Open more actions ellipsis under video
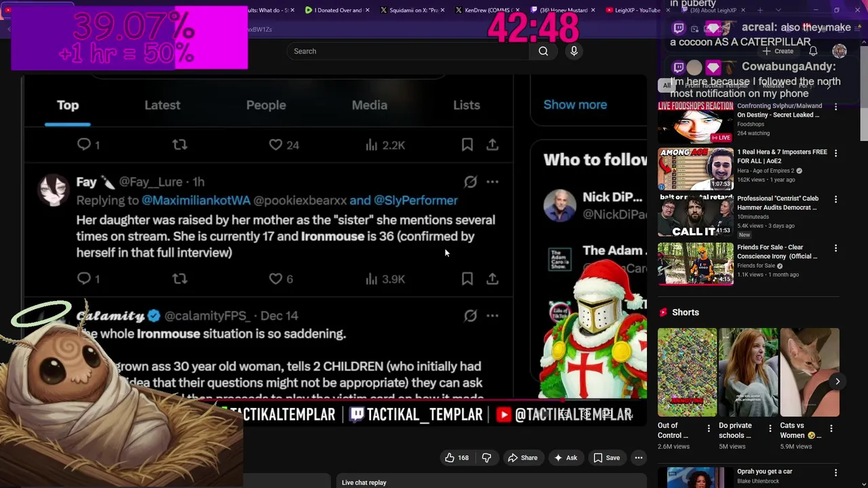868x488 pixels. click(638, 457)
